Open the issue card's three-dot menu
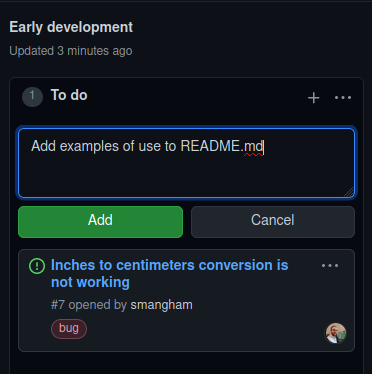Viewport: 372px width, 374px height. pyautogui.click(x=330, y=266)
